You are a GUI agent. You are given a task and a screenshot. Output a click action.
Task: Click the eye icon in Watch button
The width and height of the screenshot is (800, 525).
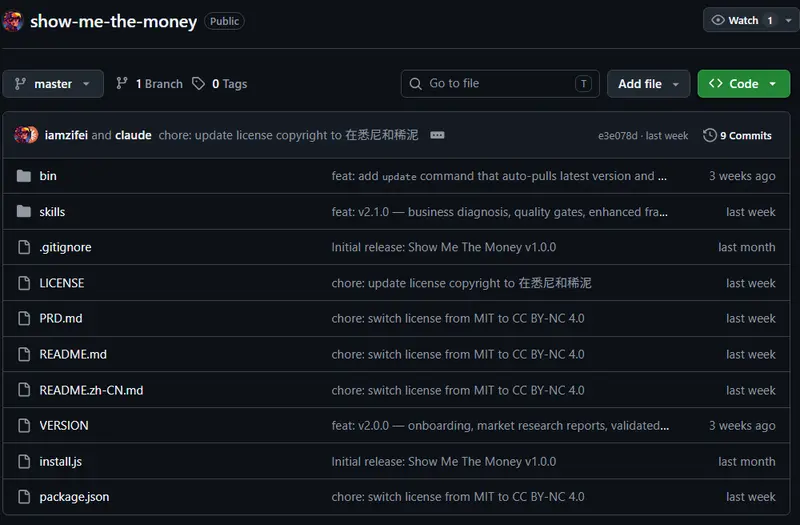(718, 20)
